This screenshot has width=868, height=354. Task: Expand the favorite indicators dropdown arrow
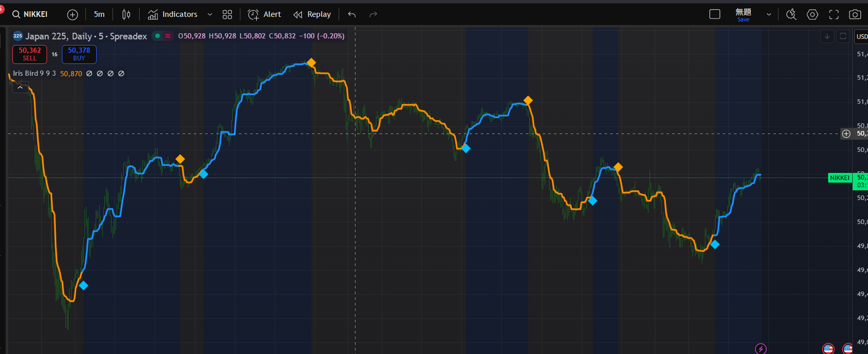coord(210,14)
